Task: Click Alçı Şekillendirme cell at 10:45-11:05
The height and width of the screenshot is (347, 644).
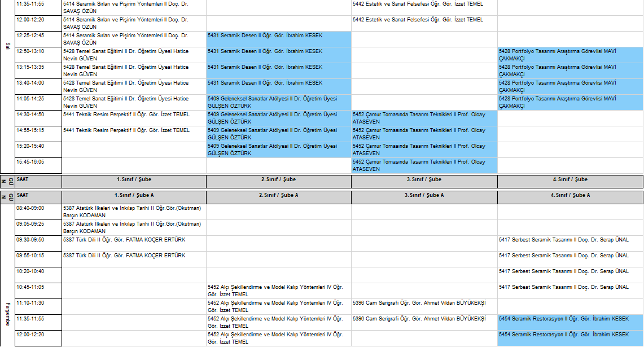Action: [278, 291]
